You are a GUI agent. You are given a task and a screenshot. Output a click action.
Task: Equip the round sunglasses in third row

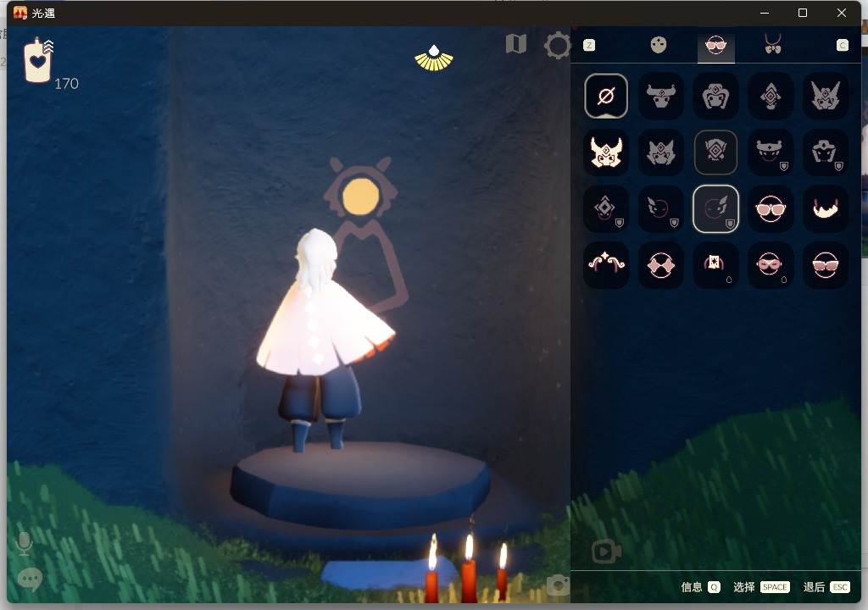tap(770, 209)
